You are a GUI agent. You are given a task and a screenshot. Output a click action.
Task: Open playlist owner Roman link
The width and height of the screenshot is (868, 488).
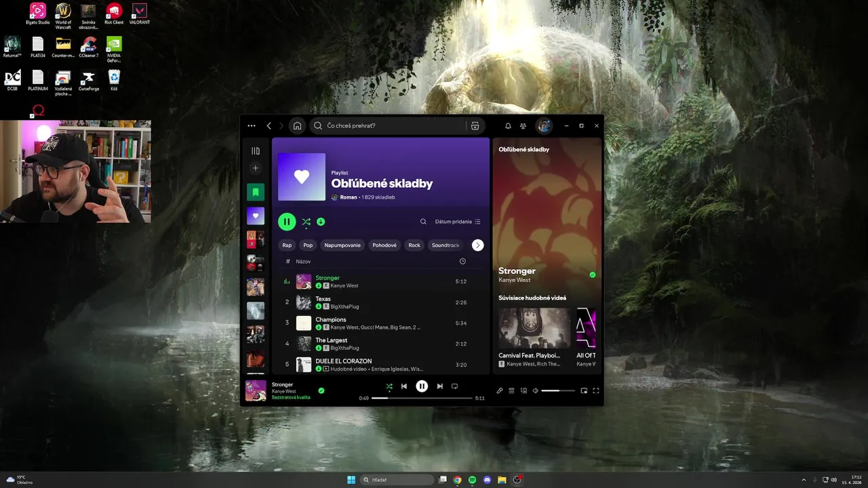tap(349, 197)
